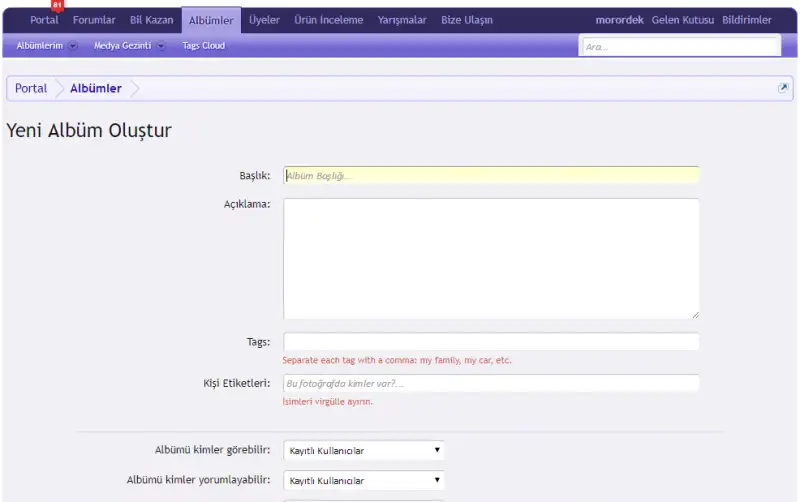The width and height of the screenshot is (800, 502).
Task: Go to the Üyeler tab
Action: [x=264, y=20]
